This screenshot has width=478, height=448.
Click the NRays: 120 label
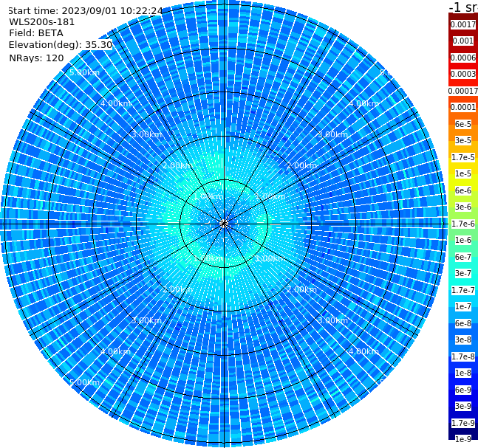point(36,58)
